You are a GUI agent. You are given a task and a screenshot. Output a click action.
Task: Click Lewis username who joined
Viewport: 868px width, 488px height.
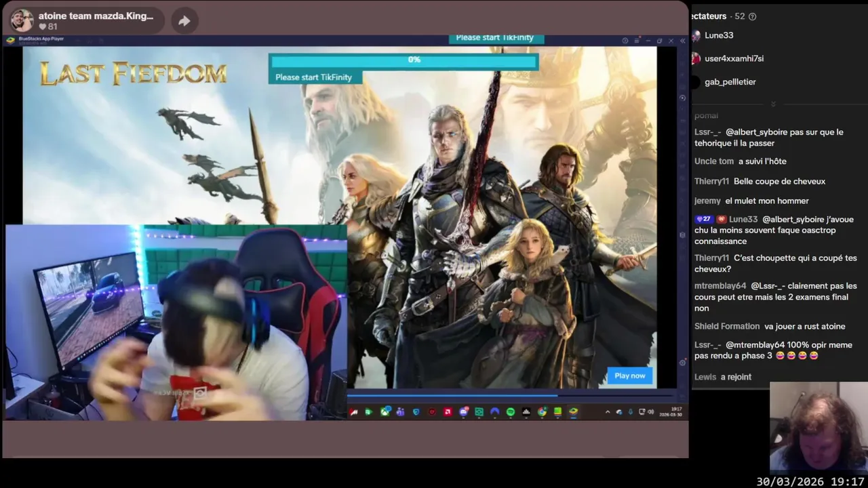coord(705,377)
